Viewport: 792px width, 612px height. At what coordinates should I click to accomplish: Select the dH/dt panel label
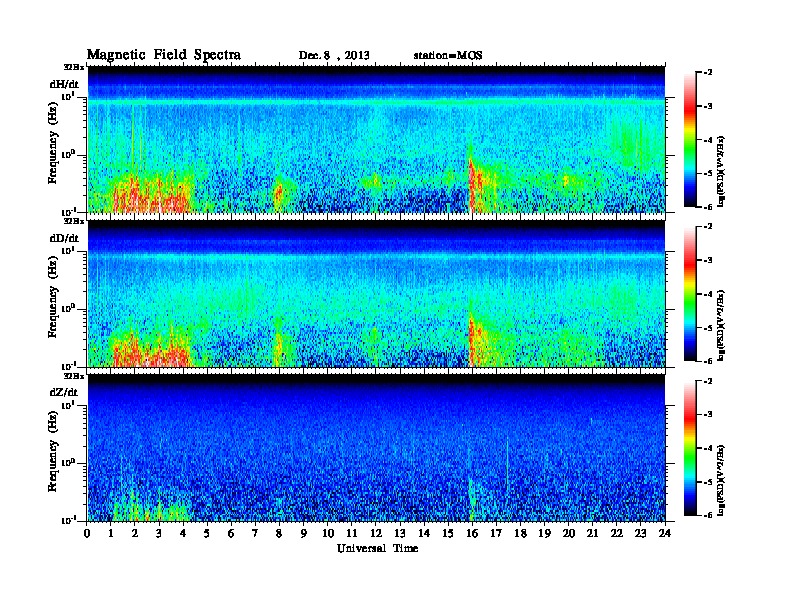(64, 84)
